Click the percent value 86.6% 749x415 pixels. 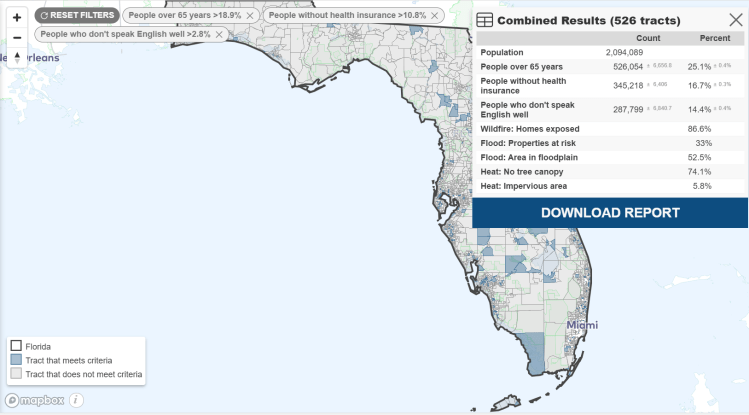pyautogui.click(x=699, y=129)
